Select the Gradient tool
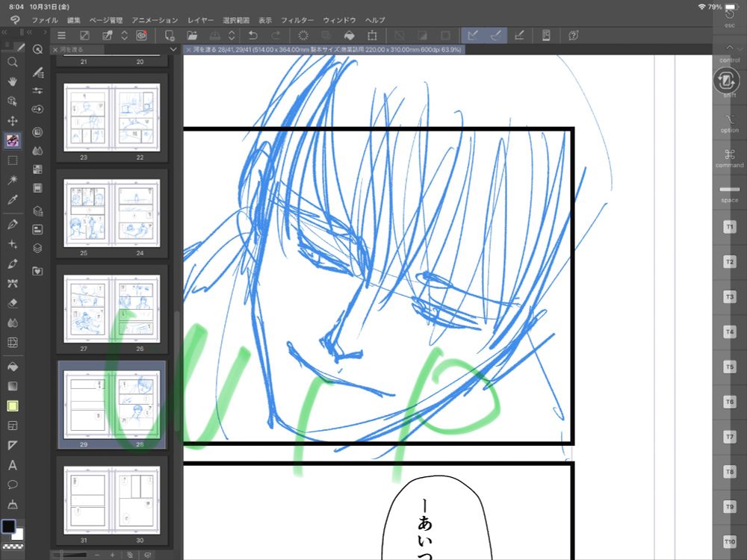The height and width of the screenshot is (560, 747). [13, 386]
